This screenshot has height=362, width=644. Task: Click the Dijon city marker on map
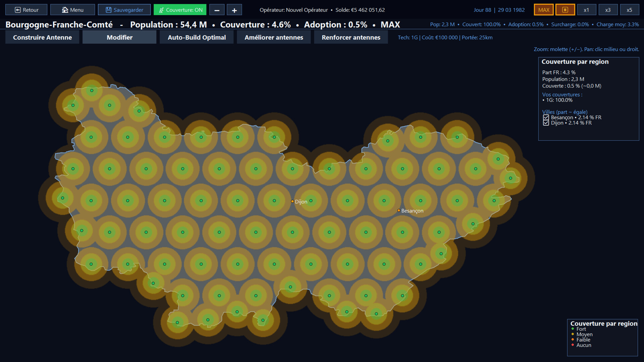[292, 201]
